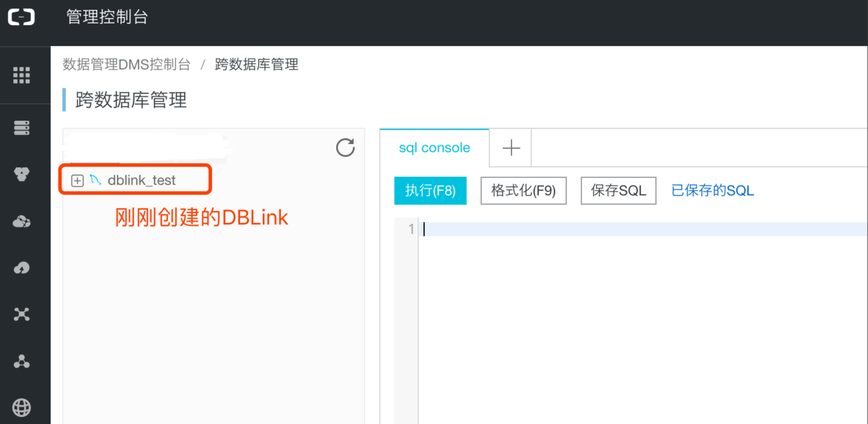Open the globe sidebar icon

[x=22, y=407]
